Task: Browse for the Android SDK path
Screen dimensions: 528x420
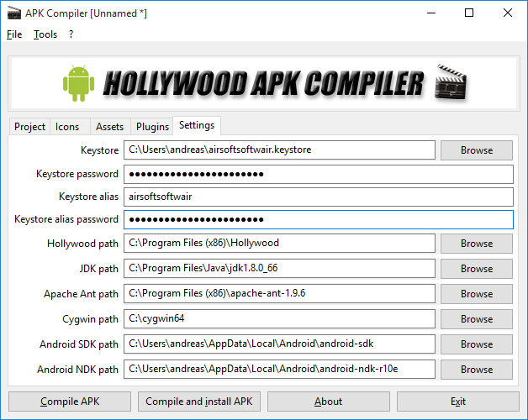Action: click(x=477, y=344)
